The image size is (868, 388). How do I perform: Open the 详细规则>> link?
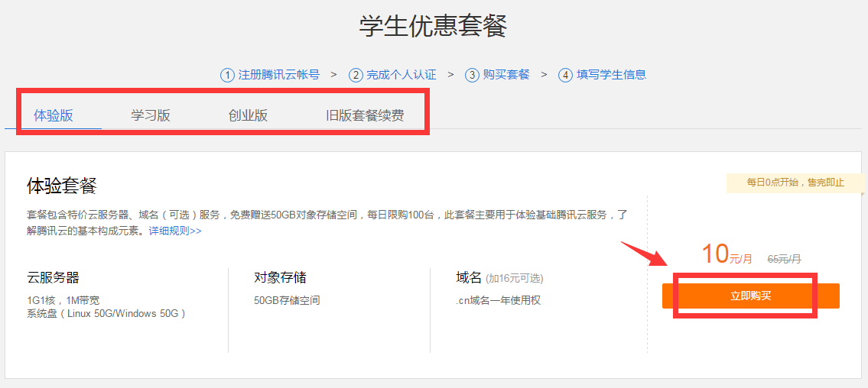tap(175, 231)
